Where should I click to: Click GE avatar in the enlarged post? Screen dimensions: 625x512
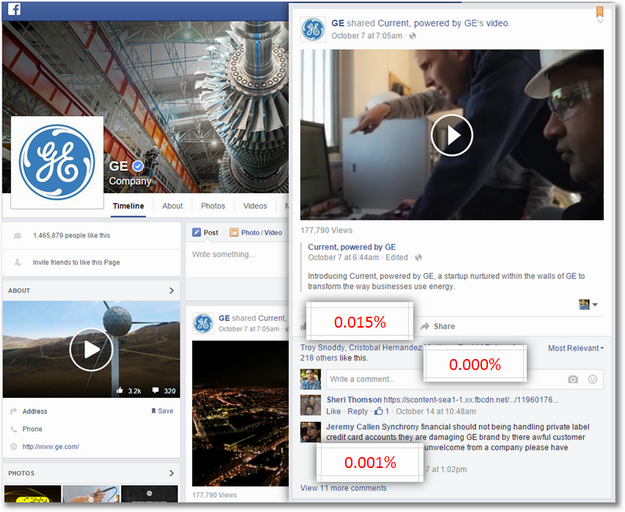click(313, 29)
